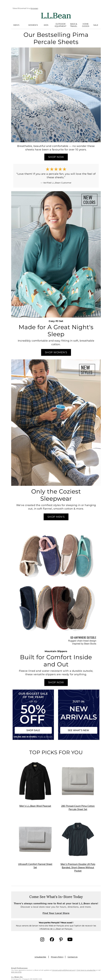Image resolution: width=112 pixels, height=980 pixels.
Task: Click the Find Your Local Store link
Action: 56,913
